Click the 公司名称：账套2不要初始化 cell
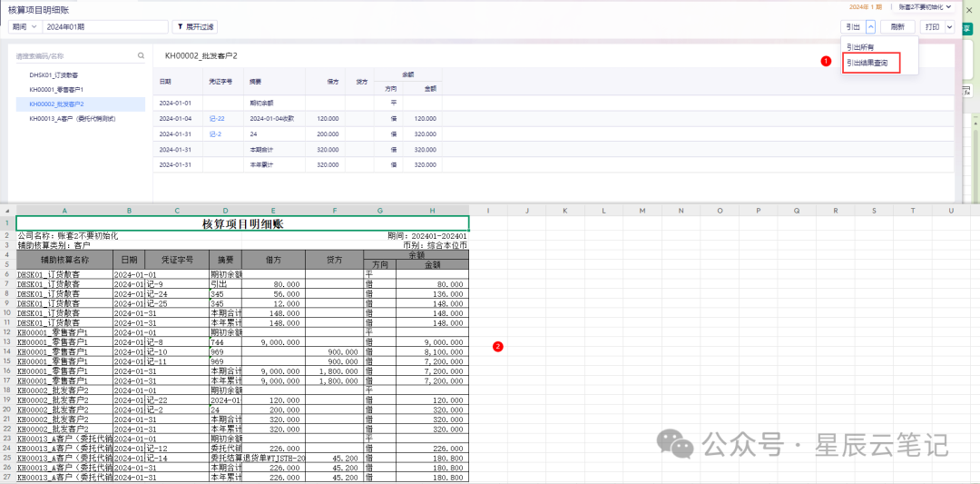The width and height of the screenshot is (980, 484). point(67,236)
